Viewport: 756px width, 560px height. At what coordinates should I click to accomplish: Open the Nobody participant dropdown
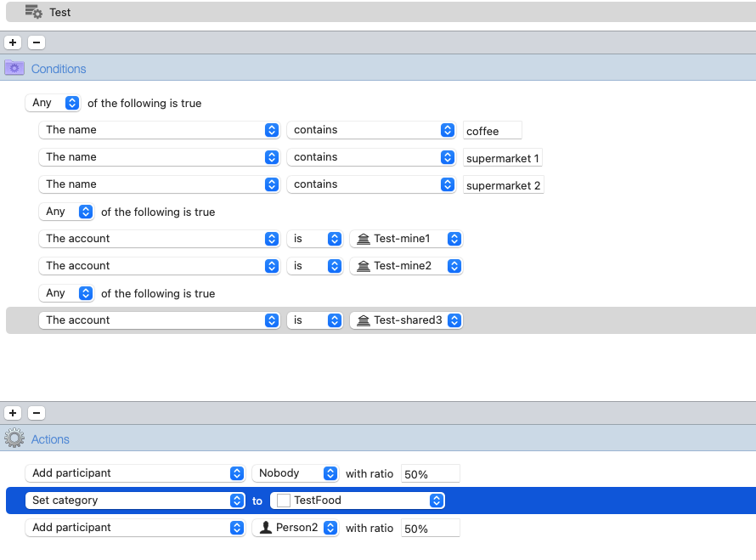(296, 473)
